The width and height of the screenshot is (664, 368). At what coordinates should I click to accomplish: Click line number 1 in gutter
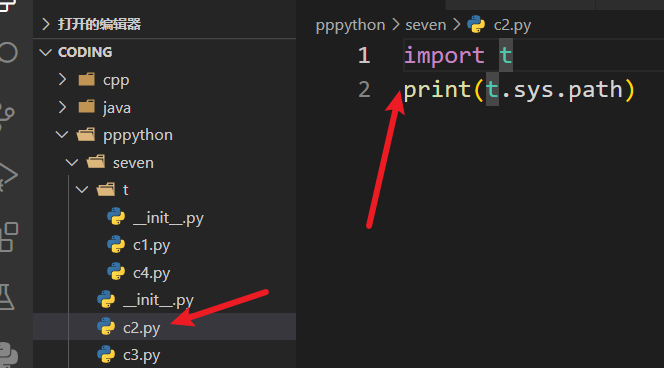364,55
